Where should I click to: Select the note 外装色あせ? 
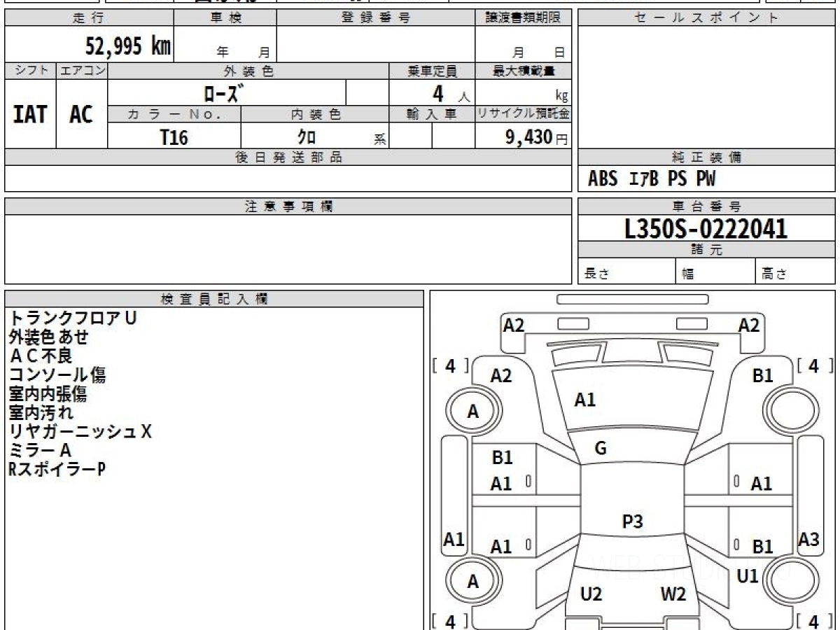pos(49,337)
